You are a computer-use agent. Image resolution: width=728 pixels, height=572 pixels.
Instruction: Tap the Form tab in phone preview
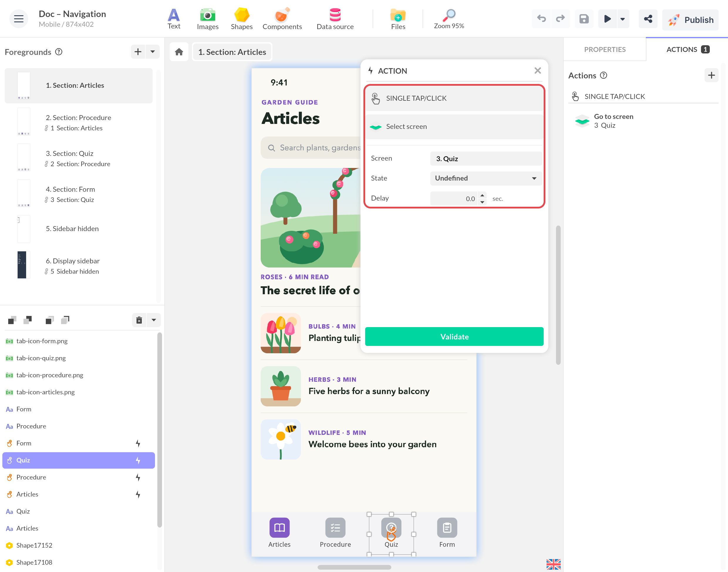tap(447, 533)
